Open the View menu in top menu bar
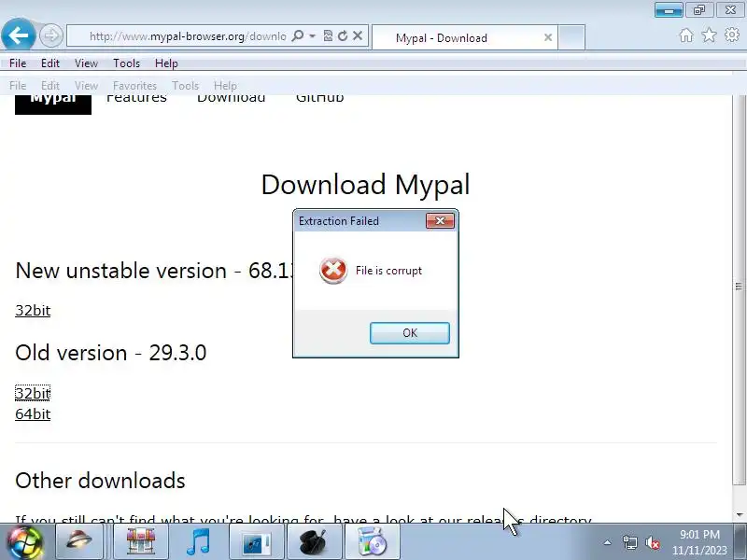 pos(86,63)
